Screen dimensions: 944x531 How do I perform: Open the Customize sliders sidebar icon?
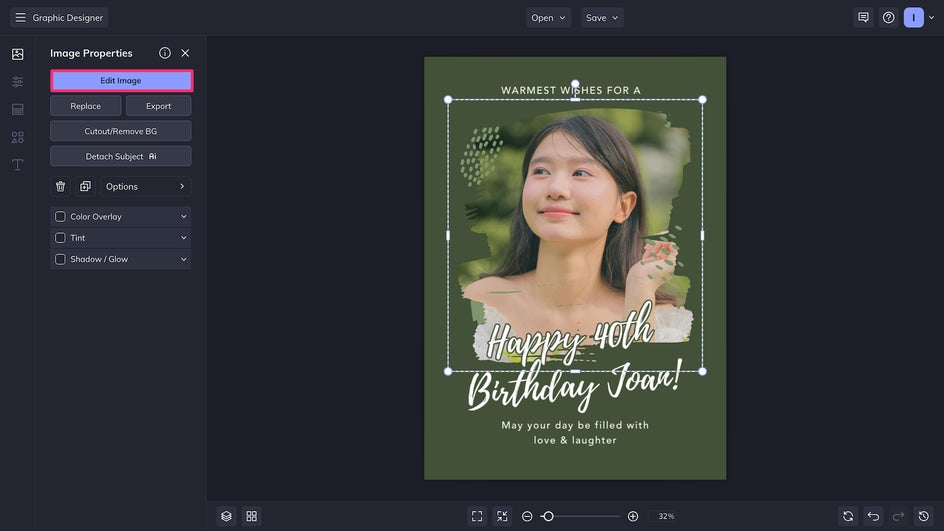(x=17, y=82)
